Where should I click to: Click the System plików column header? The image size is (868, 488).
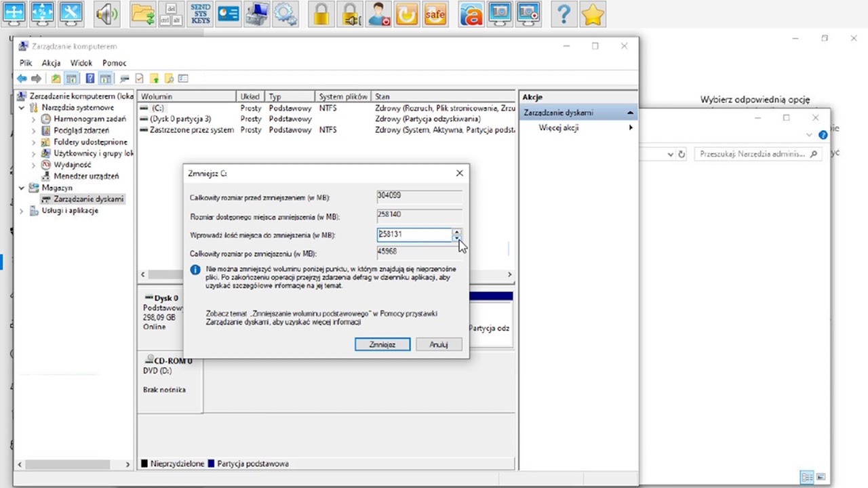pyautogui.click(x=344, y=97)
